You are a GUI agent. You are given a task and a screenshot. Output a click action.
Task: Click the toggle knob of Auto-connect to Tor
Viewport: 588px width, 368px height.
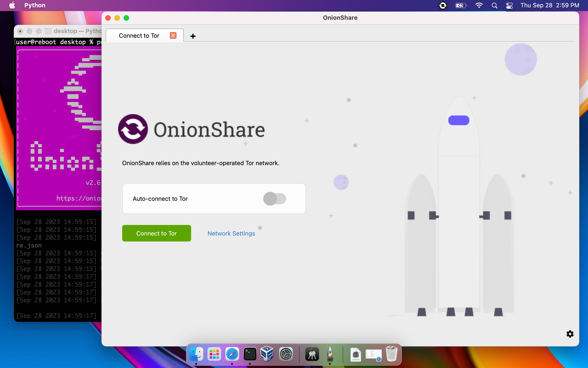point(270,199)
